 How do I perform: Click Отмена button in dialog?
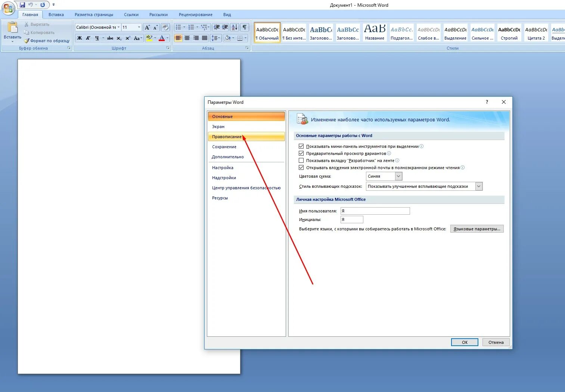pos(496,342)
